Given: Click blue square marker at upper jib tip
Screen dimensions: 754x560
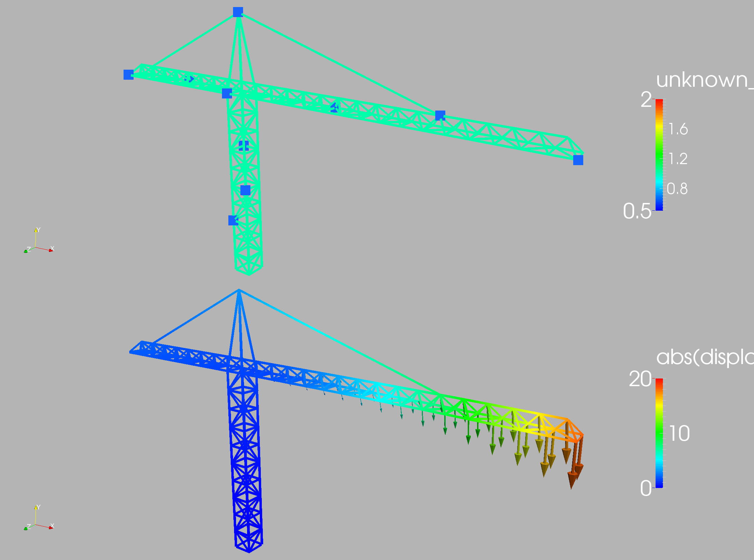Looking at the screenshot, I should (578, 160).
